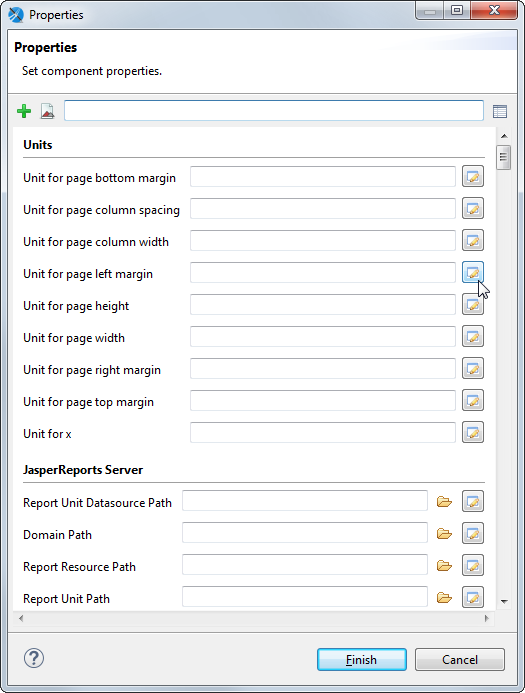Open expression editor for page column spacing

coord(473,208)
